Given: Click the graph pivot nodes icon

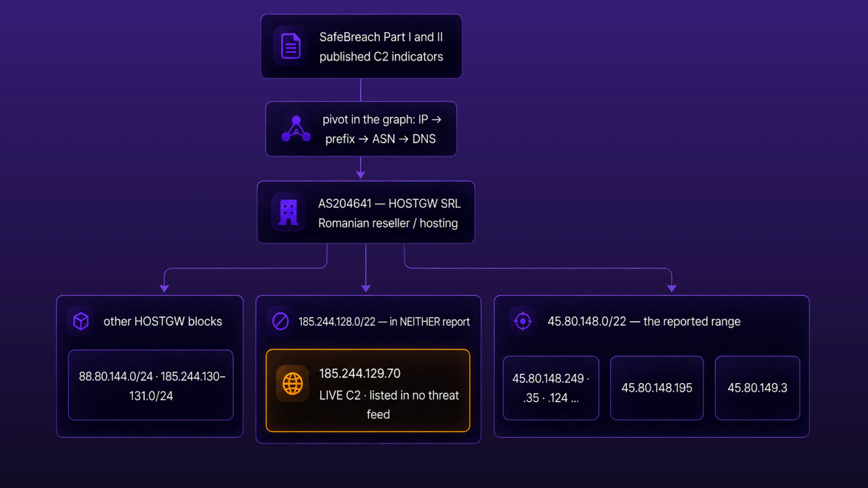Looking at the screenshot, I should point(296,129).
